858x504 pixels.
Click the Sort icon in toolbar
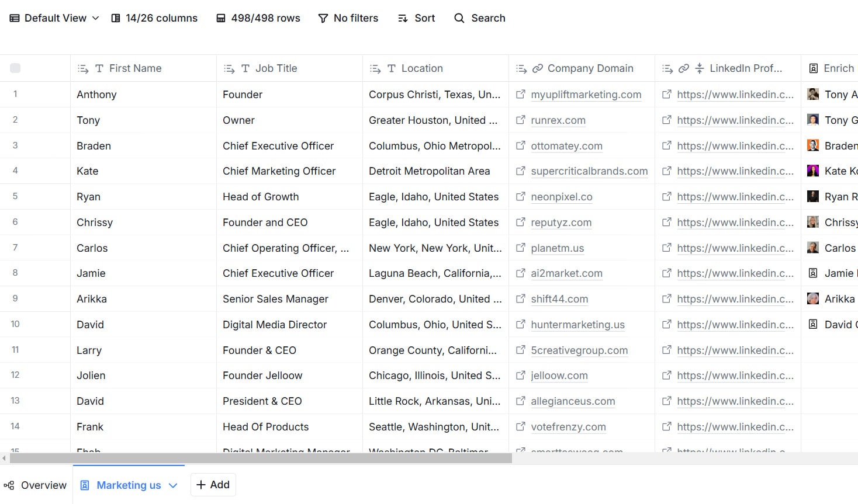point(403,18)
